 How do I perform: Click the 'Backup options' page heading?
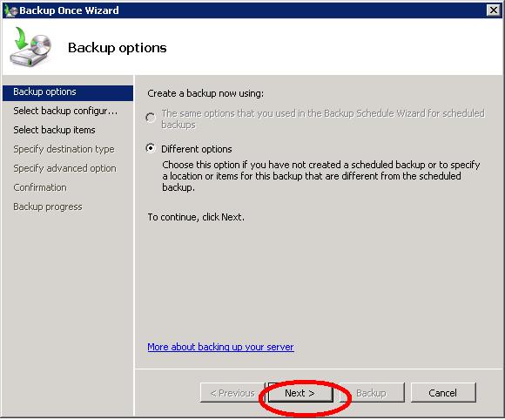pos(118,48)
